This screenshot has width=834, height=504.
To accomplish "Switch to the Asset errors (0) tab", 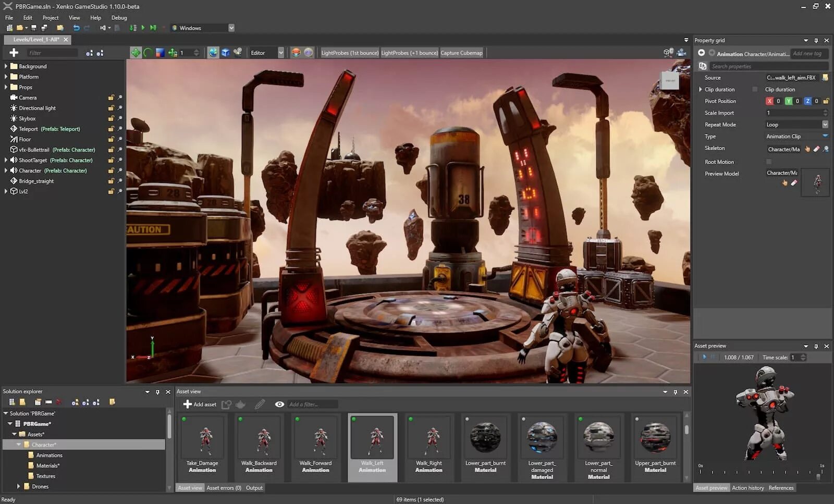I will click(x=224, y=488).
